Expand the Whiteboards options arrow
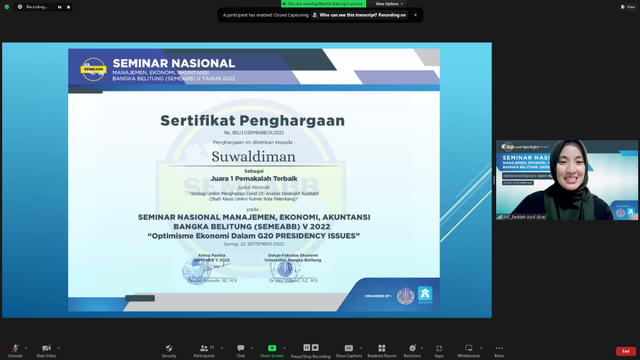640x360 pixels. coord(481,348)
